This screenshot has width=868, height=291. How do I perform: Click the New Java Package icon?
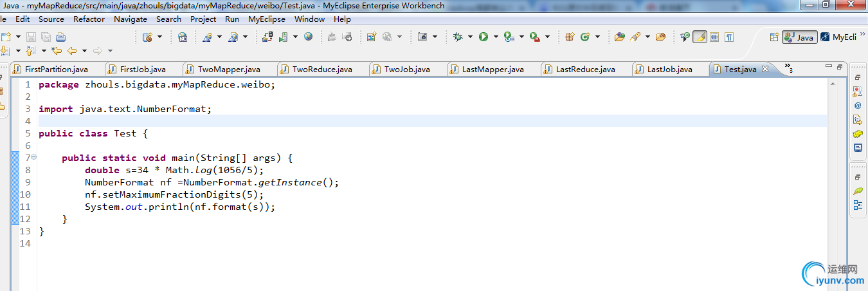point(569,37)
